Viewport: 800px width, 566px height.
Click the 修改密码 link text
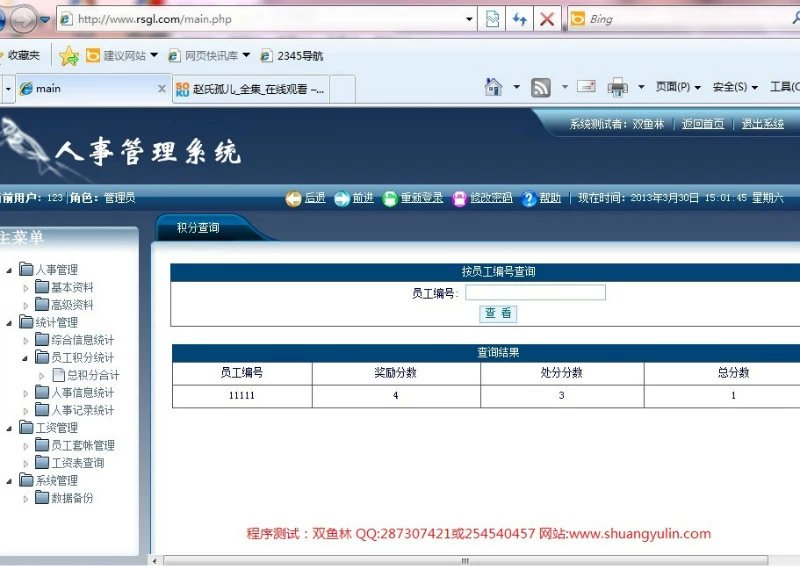491,198
